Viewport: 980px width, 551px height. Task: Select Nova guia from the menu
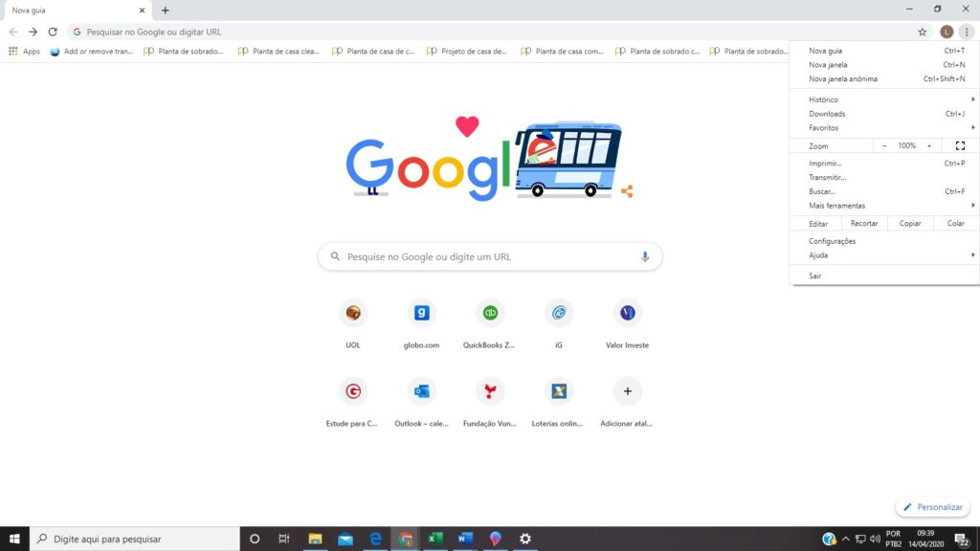(884, 52)
